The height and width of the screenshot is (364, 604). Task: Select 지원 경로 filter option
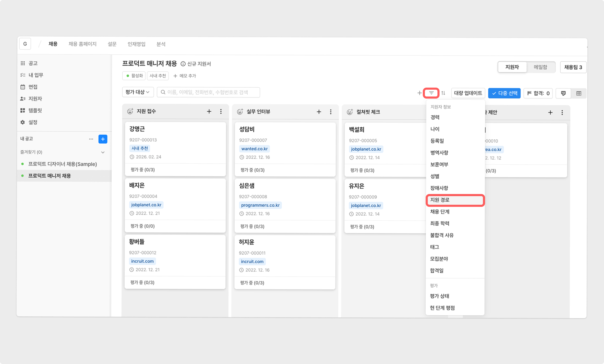click(x=455, y=200)
